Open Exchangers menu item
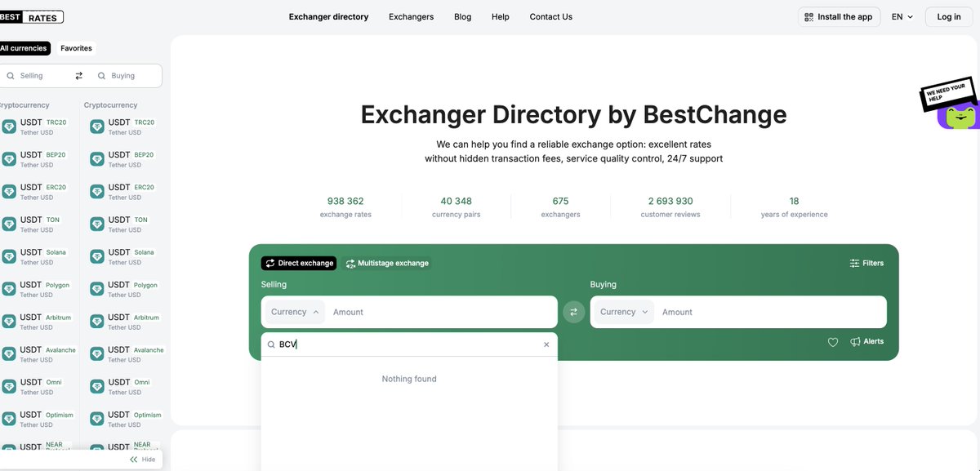Screen dimensions: 980x471 pos(412,16)
